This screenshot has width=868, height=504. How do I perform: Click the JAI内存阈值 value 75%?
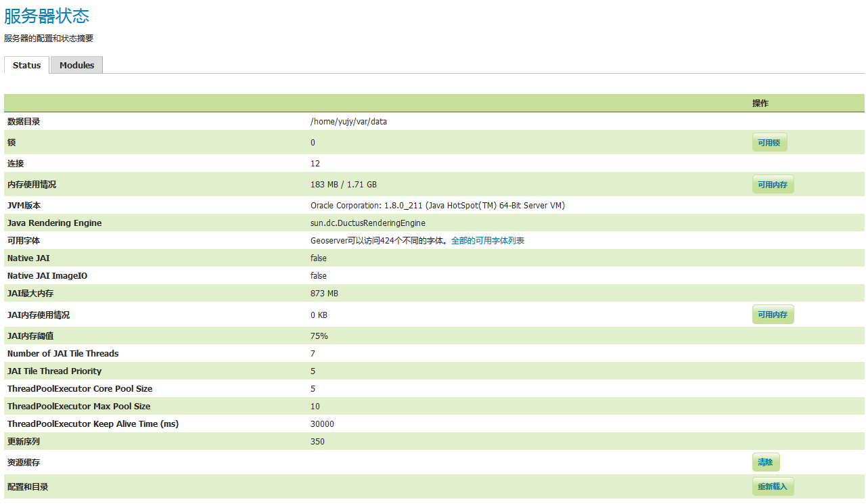[x=319, y=336]
